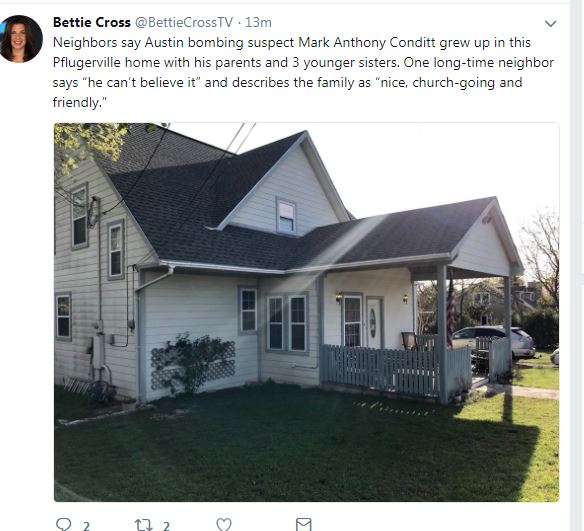The width and height of the screenshot is (584, 531).
Task: Click the reply speech bubble icon
Action: 63,525
